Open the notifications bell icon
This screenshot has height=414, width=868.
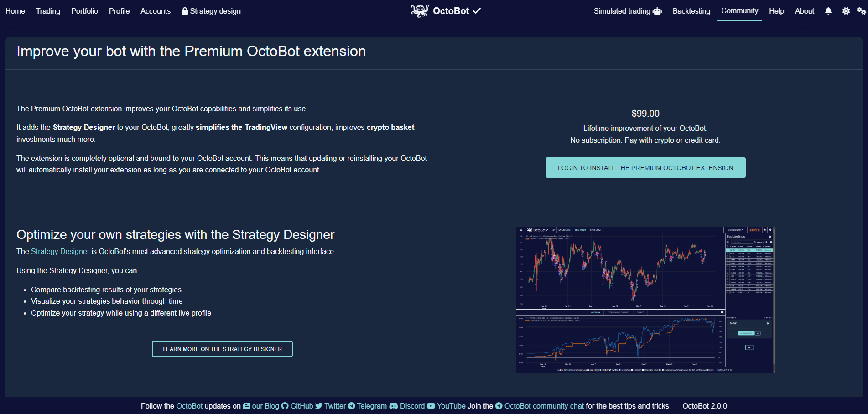828,11
